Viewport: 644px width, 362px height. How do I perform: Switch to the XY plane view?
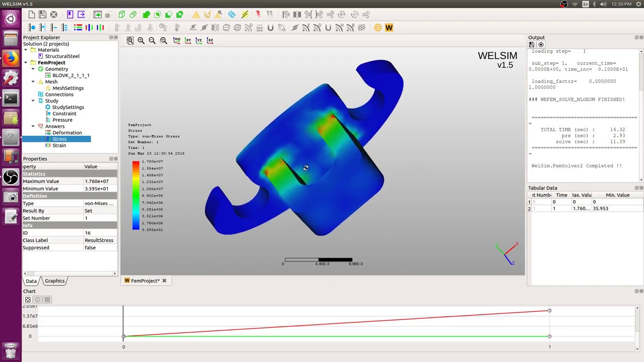coord(188,40)
